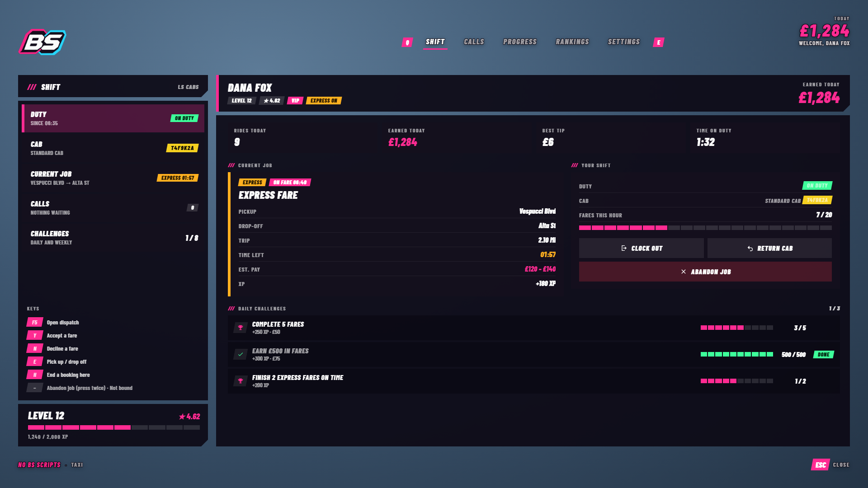868x488 pixels.
Task: Click the Return Cab button
Action: point(769,248)
